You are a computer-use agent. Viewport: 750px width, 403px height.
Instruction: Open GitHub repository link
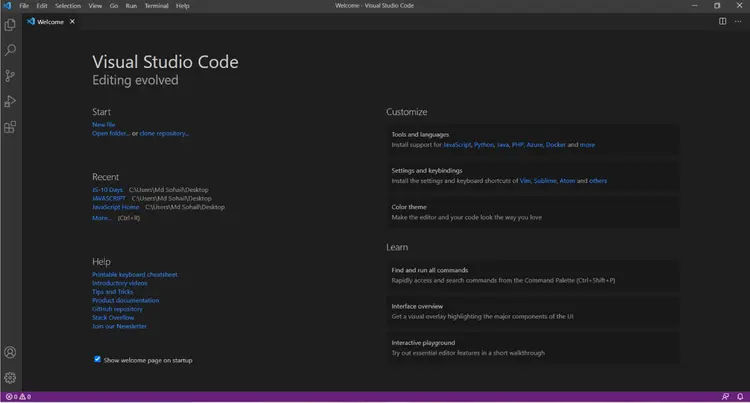(x=118, y=309)
